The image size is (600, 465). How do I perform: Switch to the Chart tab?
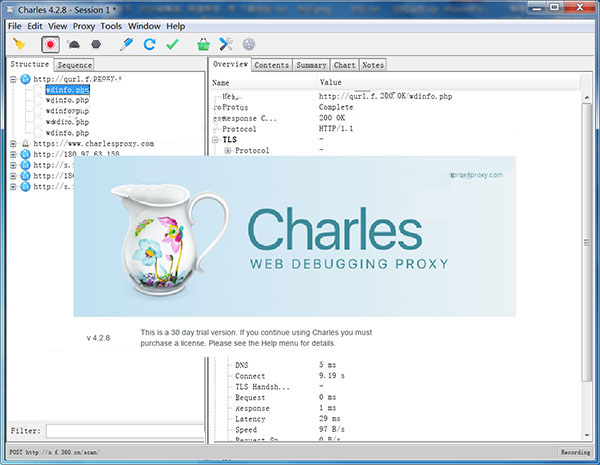pyautogui.click(x=344, y=65)
